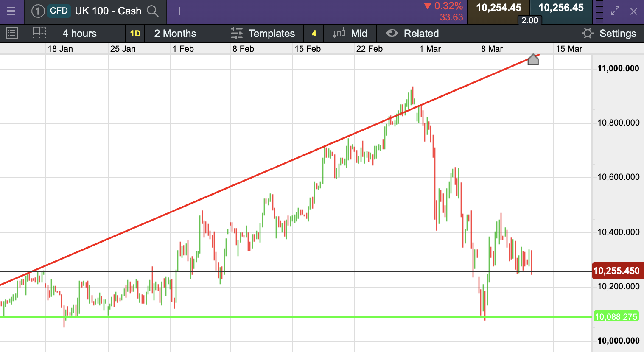Screen dimensions: 644x352
Task: Click the 8 Feb date axis label
Action: tap(243, 49)
